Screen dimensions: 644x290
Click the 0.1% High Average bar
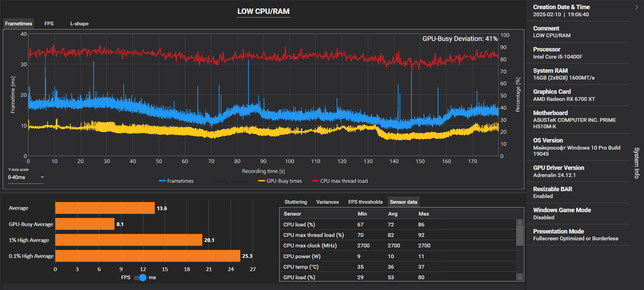coord(148,256)
